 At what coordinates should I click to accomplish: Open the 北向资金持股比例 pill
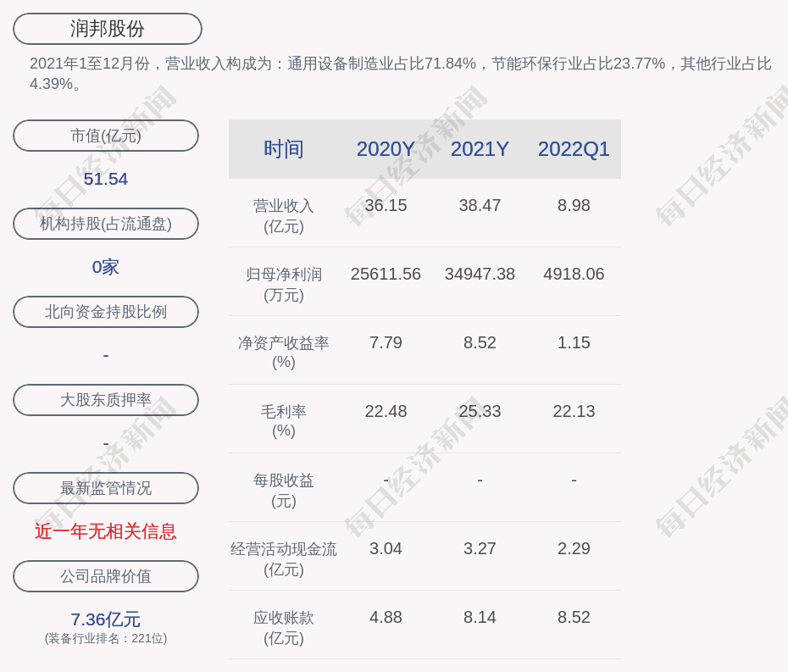(106, 312)
